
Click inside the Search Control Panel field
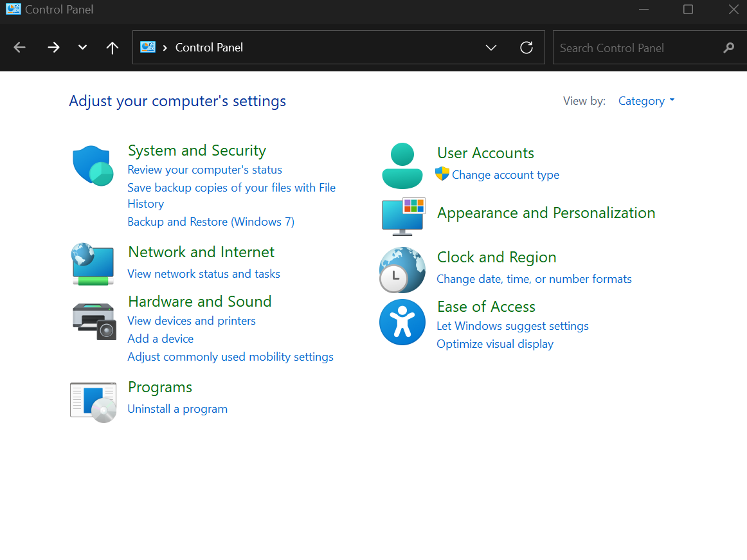[x=636, y=48]
